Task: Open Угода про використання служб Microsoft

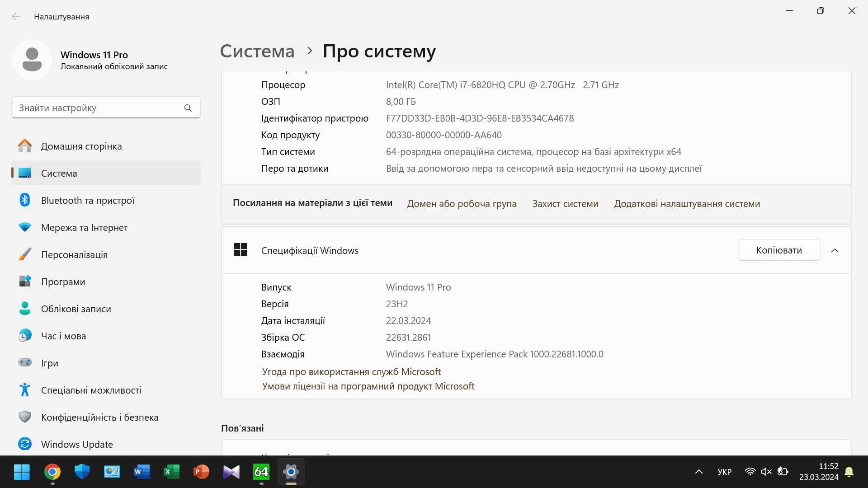Action: [351, 371]
